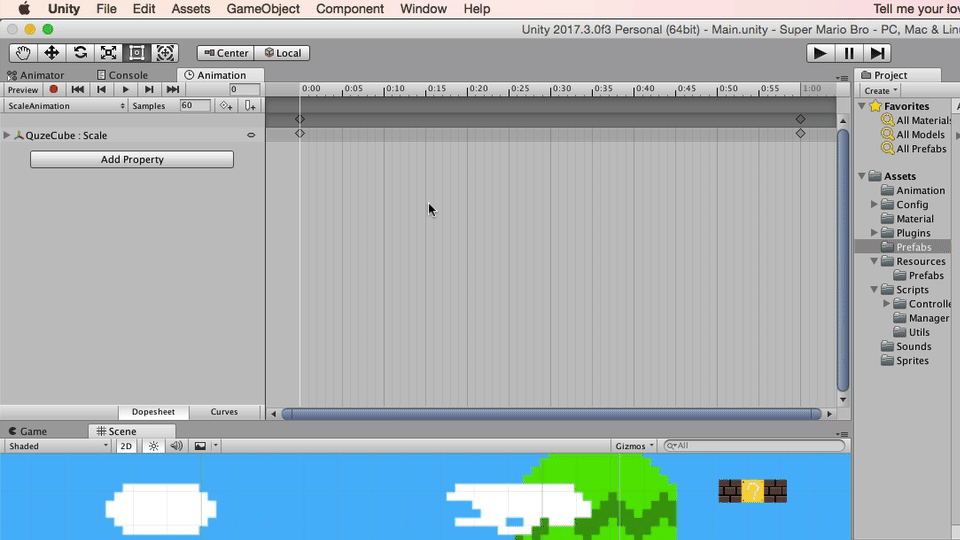Collapse the Resources folder
The height and width of the screenshot is (540, 960).
coord(874,261)
